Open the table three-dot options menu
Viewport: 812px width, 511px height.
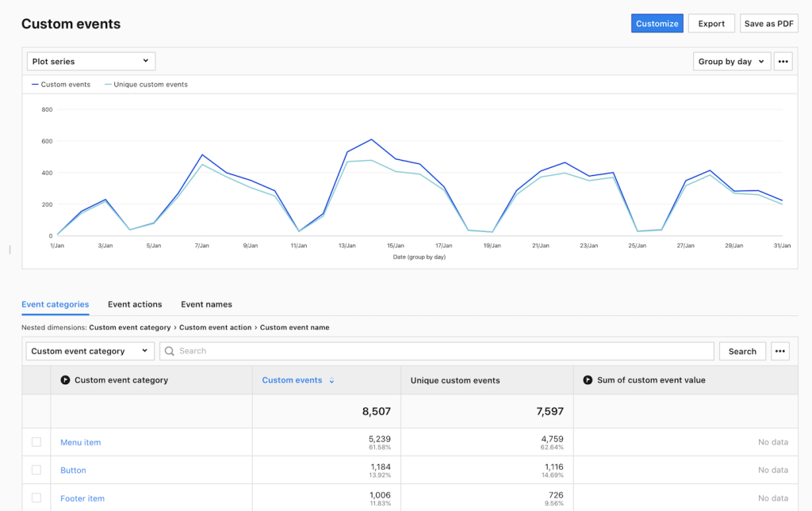780,351
